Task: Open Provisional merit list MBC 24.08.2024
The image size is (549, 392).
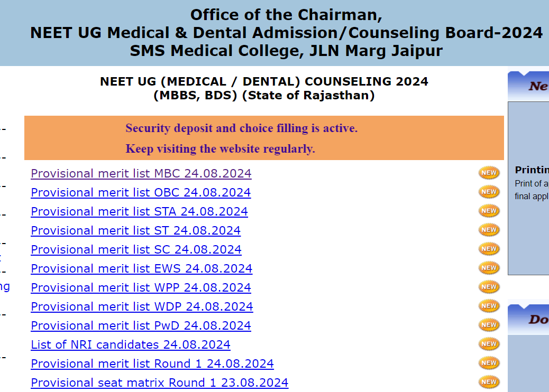Action: [141, 173]
